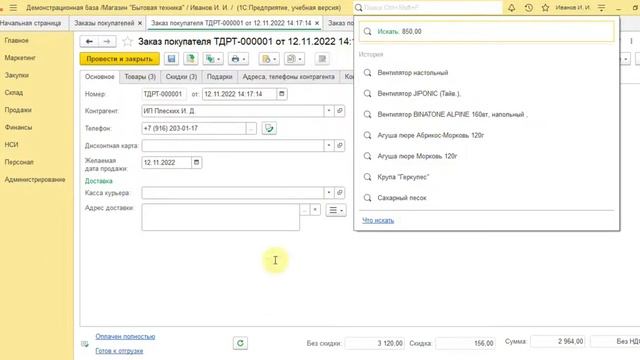
Task: Open the attached files dropdown button
Action: click(294, 59)
